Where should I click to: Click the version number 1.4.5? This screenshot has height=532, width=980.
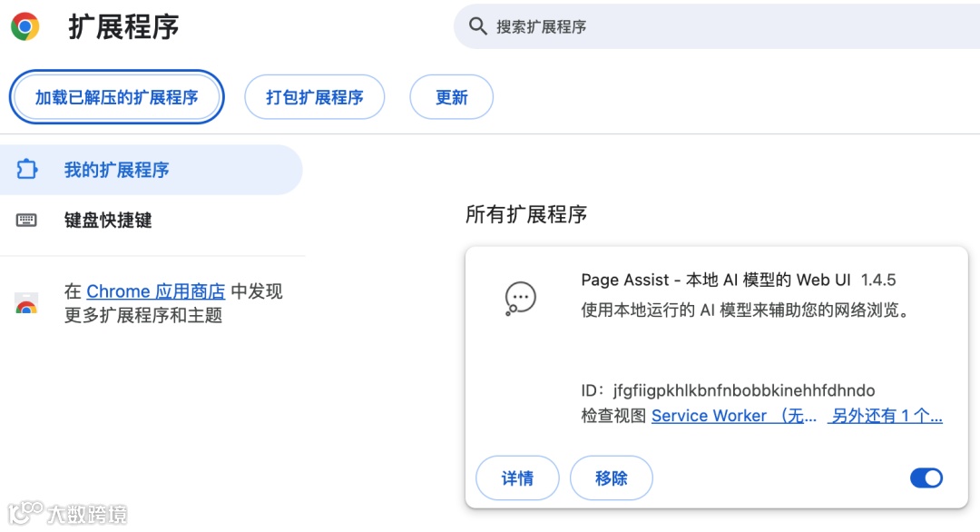coord(878,280)
